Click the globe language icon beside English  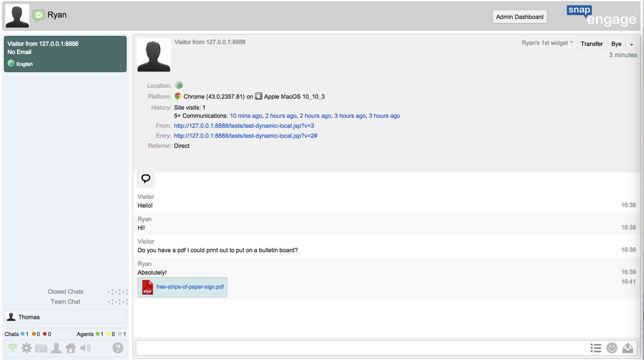(11, 63)
